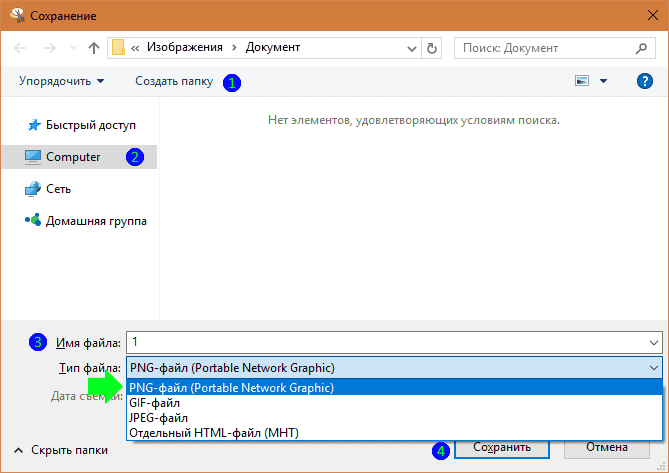Viewport: 669px width, 473px height.
Task: Change view using the view icon
Action: [582, 81]
